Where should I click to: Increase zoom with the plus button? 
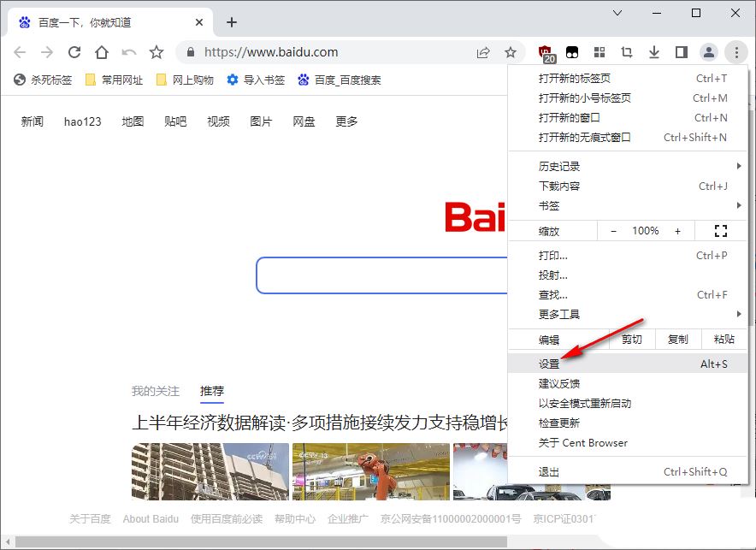(677, 231)
